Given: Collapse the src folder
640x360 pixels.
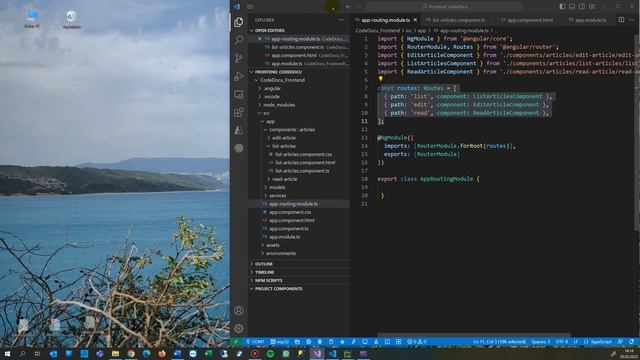Looking at the screenshot, I should pyautogui.click(x=299, y=113).
